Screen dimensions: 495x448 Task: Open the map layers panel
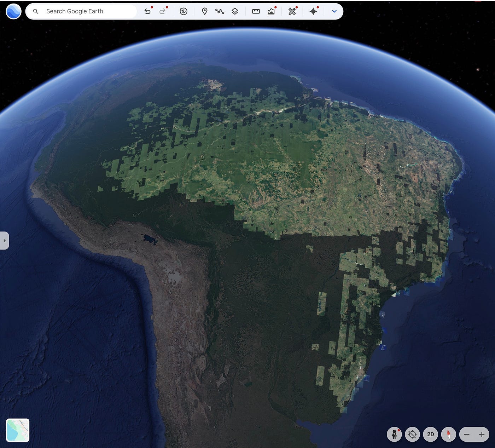pyautogui.click(x=235, y=11)
